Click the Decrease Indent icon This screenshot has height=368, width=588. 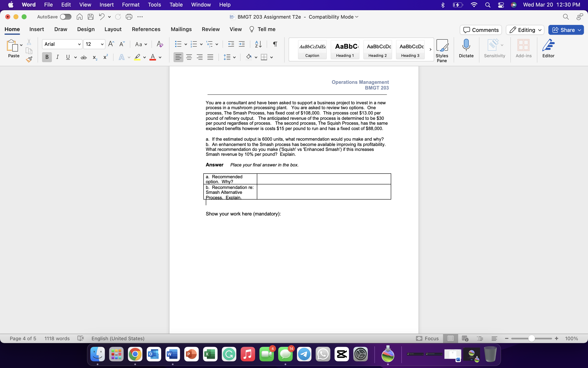[x=231, y=44]
